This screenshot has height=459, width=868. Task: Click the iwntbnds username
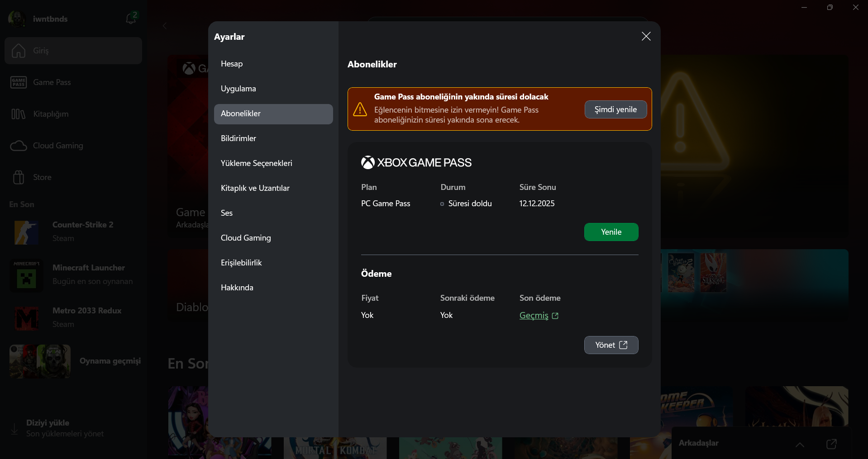click(x=50, y=19)
